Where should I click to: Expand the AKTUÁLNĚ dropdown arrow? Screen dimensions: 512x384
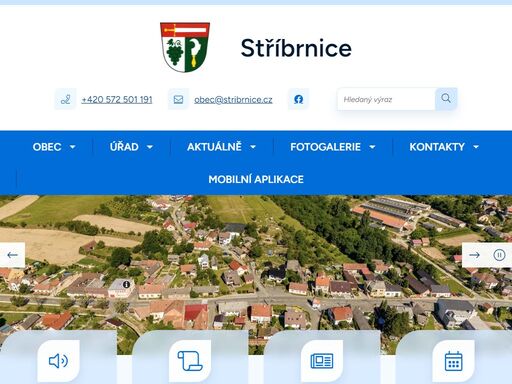[253, 147]
